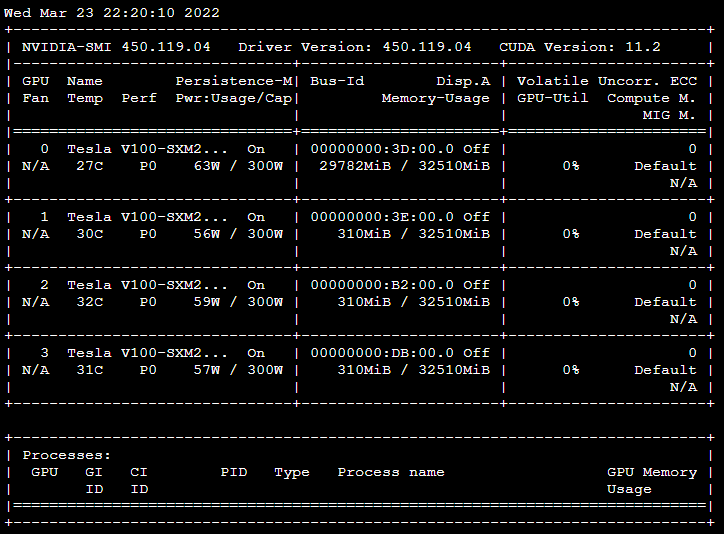Click the Process name column header

tap(391, 472)
